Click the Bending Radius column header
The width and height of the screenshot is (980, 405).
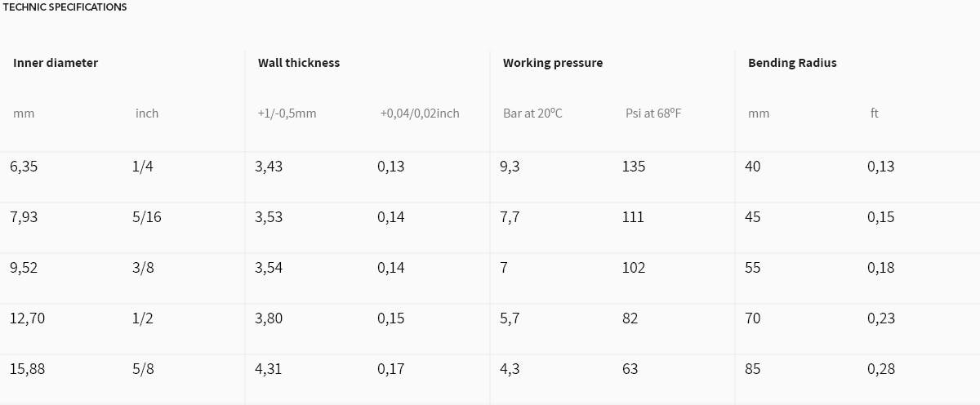coord(792,63)
